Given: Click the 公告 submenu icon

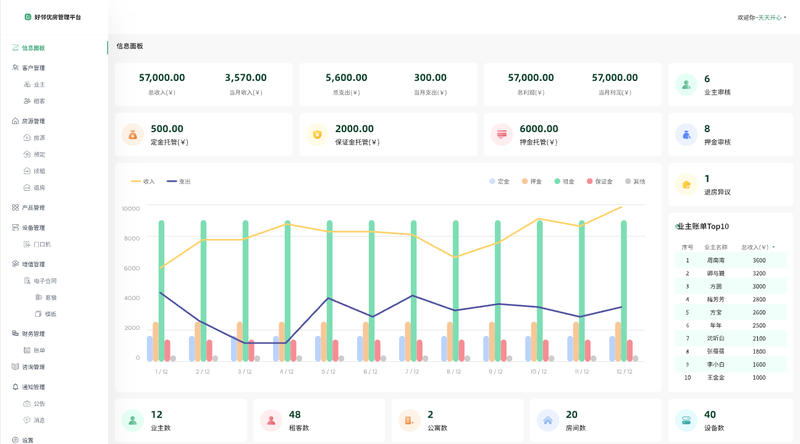Looking at the screenshot, I should (27, 403).
